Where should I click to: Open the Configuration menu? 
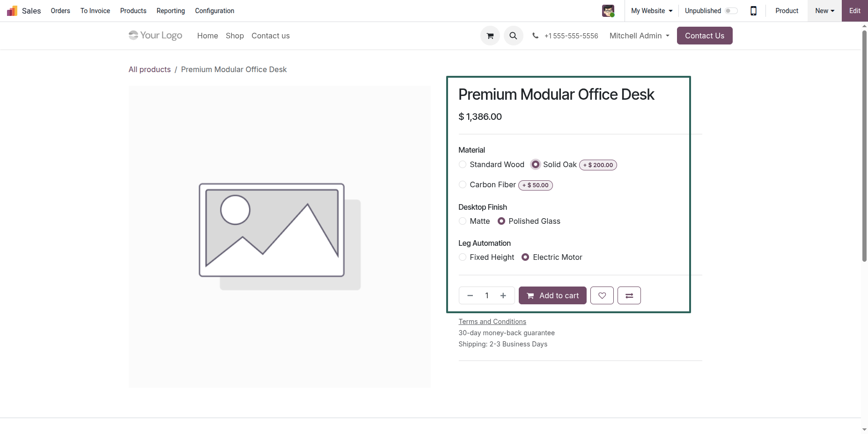click(x=214, y=11)
